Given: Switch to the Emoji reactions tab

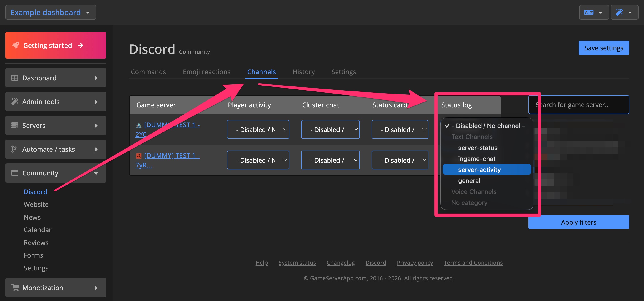Looking at the screenshot, I should (x=206, y=72).
